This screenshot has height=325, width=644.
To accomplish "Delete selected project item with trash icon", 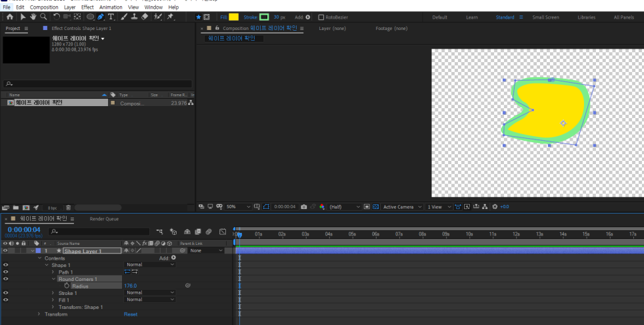I will pos(69,208).
